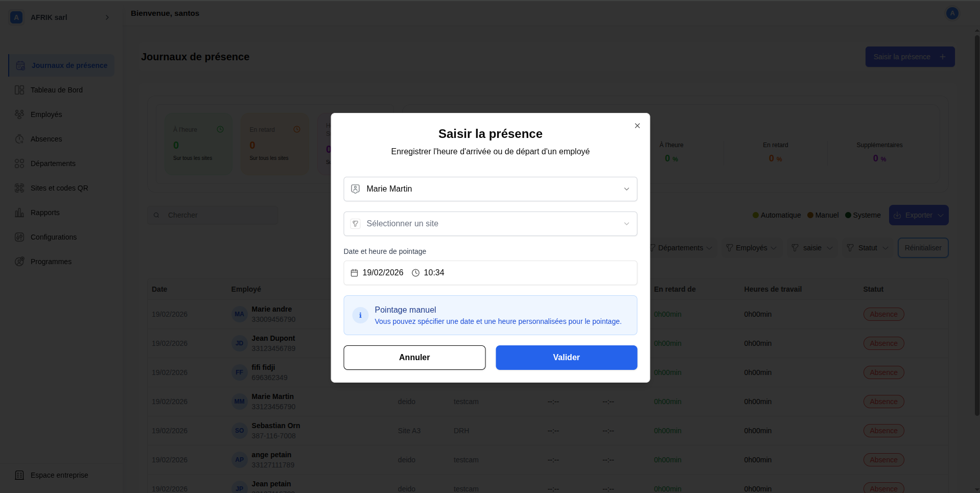This screenshot has width=980, height=493.
Task: Open Journaux de présence in sidebar
Action: (69, 65)
